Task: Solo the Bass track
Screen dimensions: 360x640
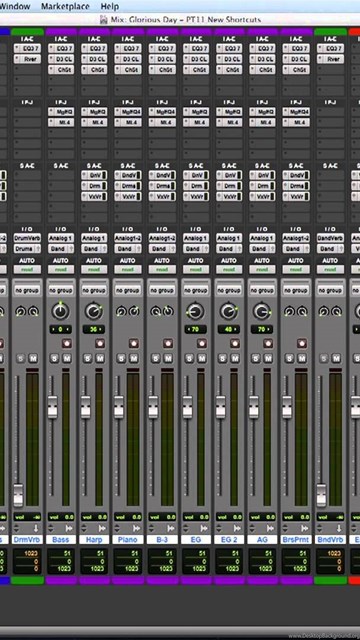Action: point(54,358)
